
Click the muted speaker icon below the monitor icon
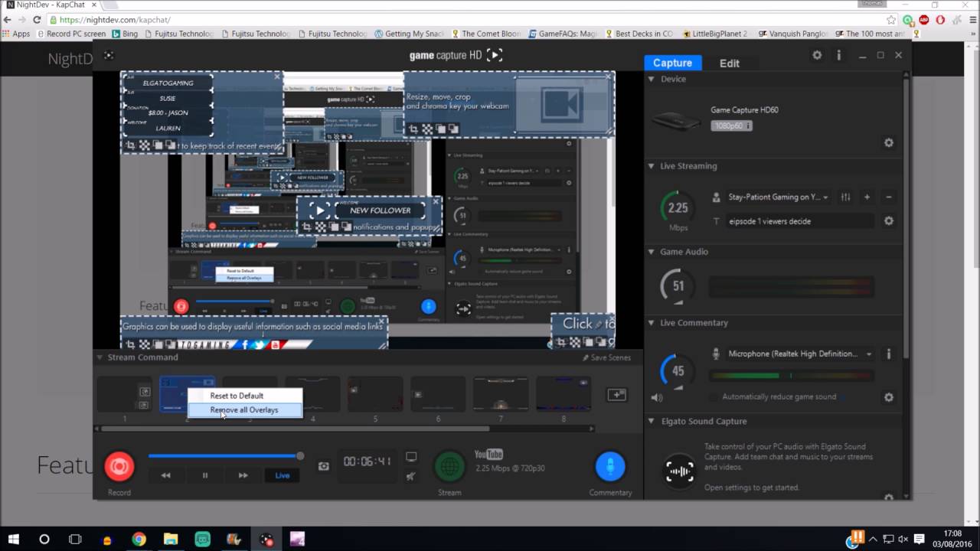(411, 476)
